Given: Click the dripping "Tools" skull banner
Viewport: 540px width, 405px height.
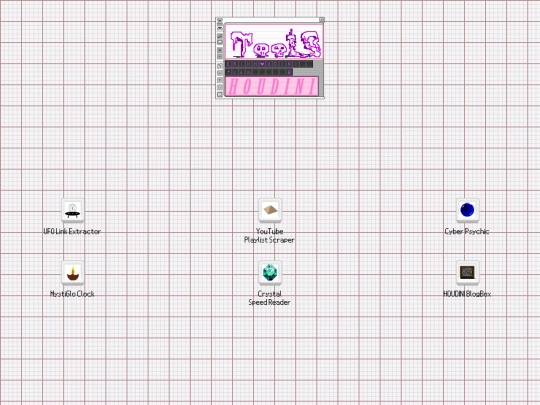Looking at the screenshot, I should (274, 42).
